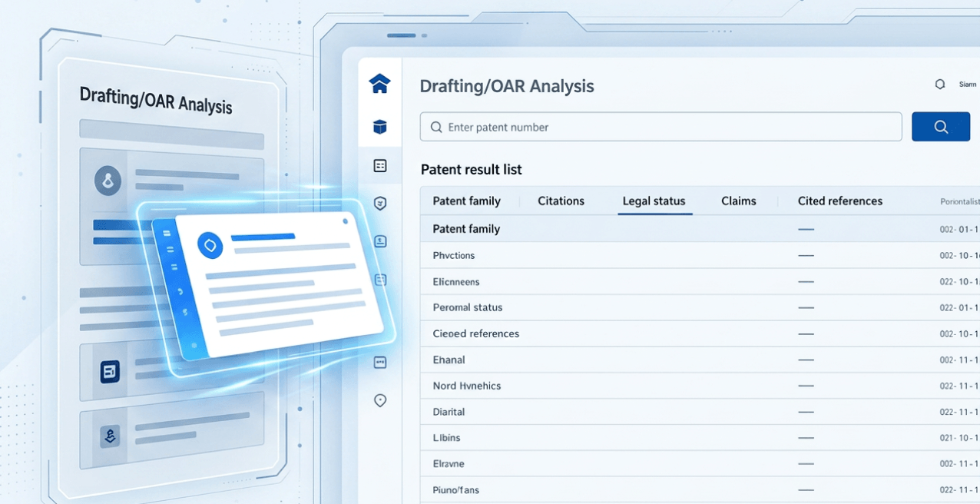Select the Ehanal row

click(x=700, y=360)
